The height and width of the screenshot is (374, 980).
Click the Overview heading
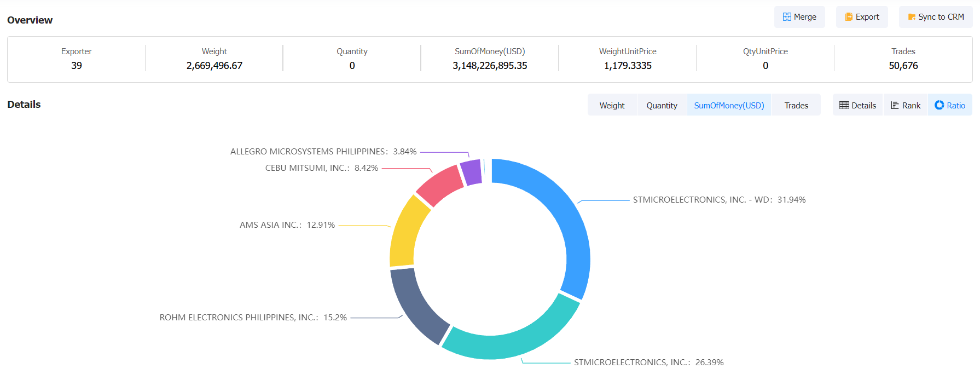(x=30, y=20)
